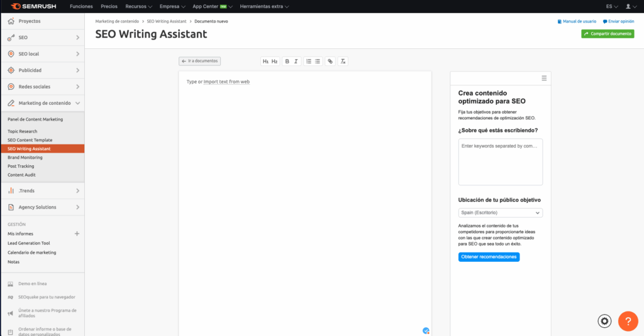Screen dimensions: 644x336
Task: Open the App Center menu
Action: (x=213, y=6)
